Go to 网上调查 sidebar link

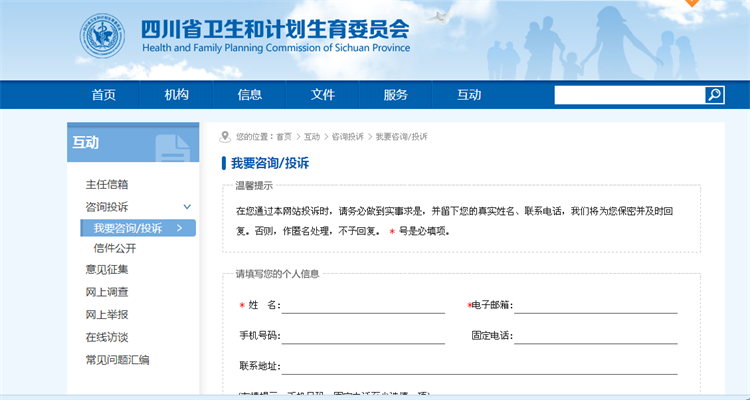click(x=107, y=292)
